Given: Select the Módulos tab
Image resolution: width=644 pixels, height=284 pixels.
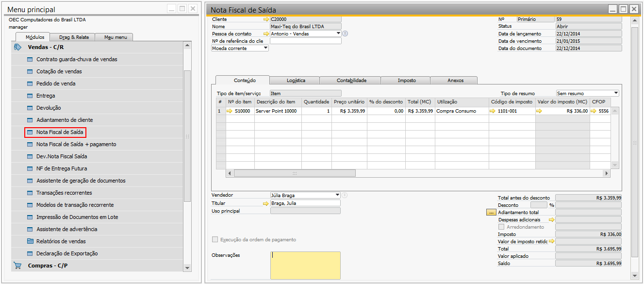Looking at the screenshot, I should pos(34,37).
